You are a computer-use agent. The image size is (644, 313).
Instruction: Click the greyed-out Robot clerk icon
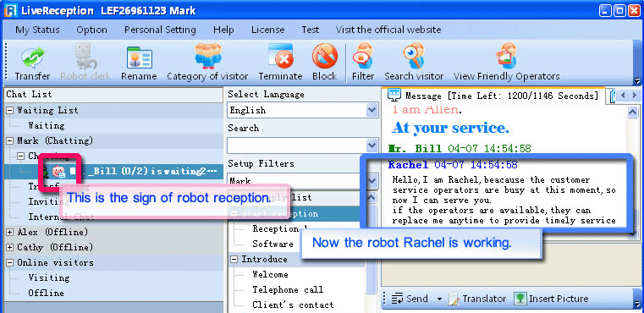click(85, 57)
